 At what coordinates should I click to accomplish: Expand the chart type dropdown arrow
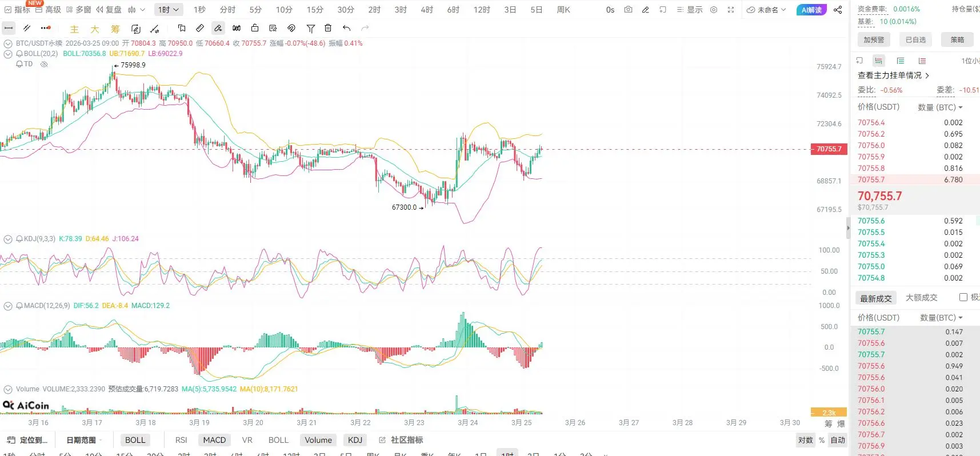click(x=143, y=10)
